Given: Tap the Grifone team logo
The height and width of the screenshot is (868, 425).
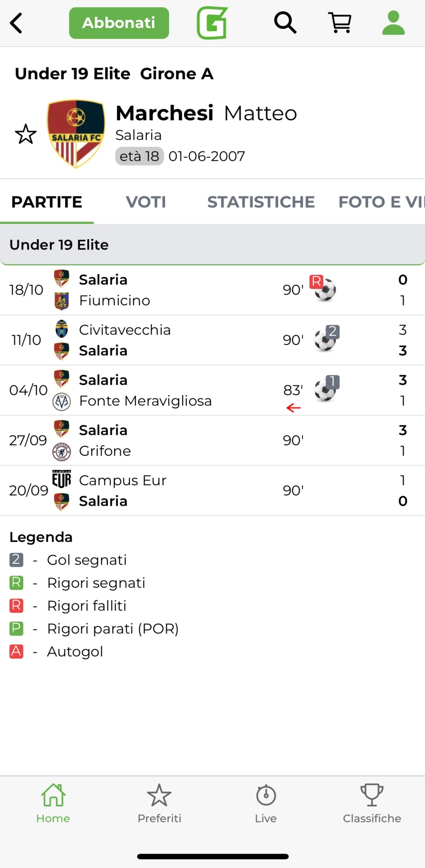Looking at the screenshot, I should pos(61,451).
